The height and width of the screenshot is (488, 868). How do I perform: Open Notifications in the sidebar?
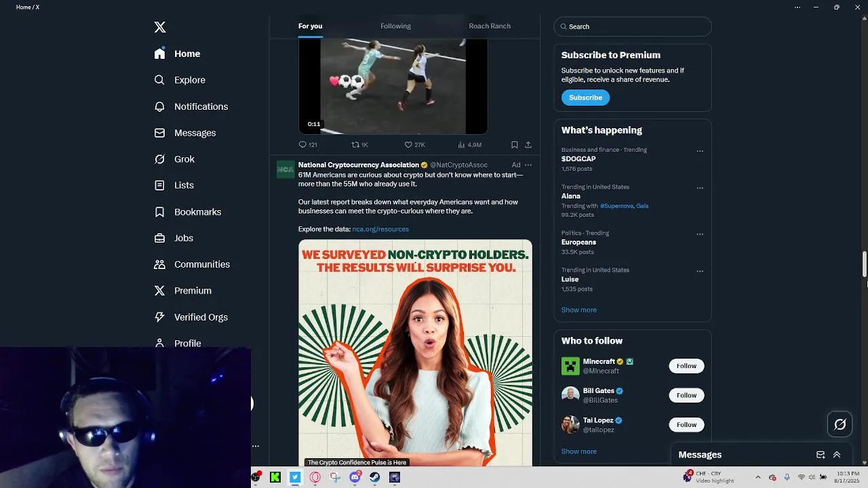191,106
